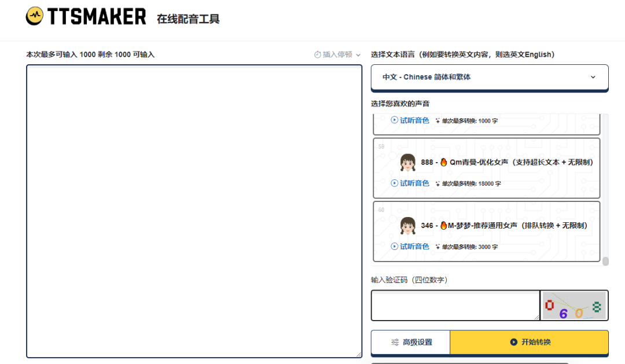
Task: Click the 输入验证码 (四位数字) label
Action: (x=409, y=280)
